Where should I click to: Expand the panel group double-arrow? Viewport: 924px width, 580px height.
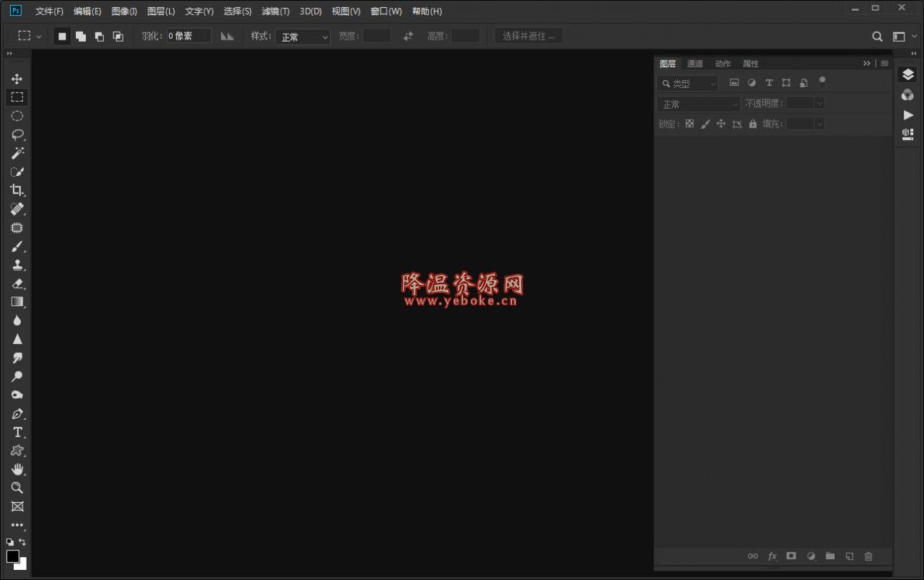click(867, 63)
